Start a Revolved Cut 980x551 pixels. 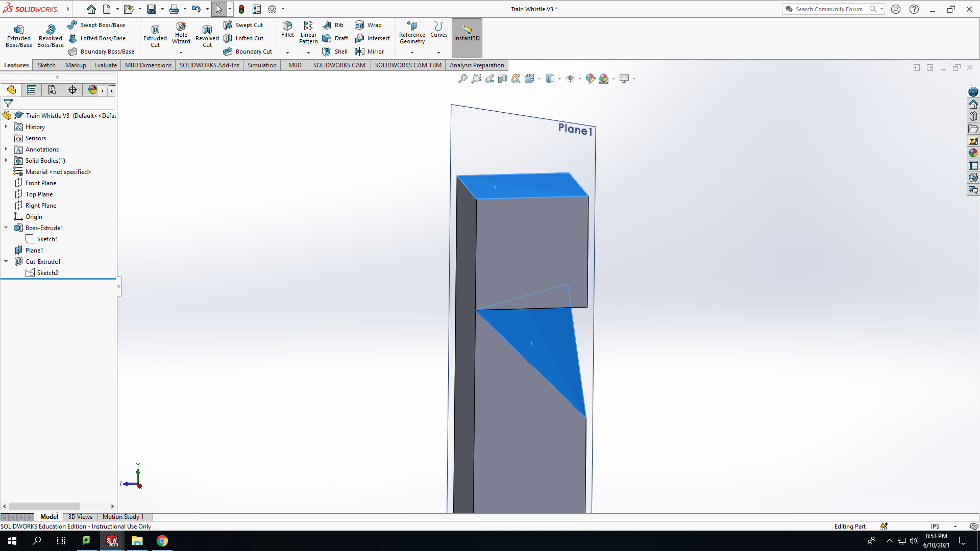(207, 36)
